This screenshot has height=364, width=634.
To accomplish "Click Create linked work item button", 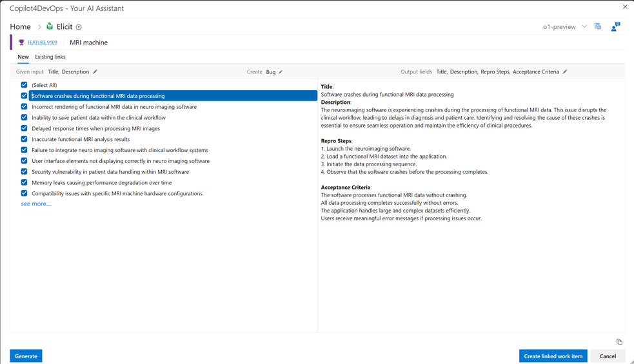I will [x=553, y=356].
